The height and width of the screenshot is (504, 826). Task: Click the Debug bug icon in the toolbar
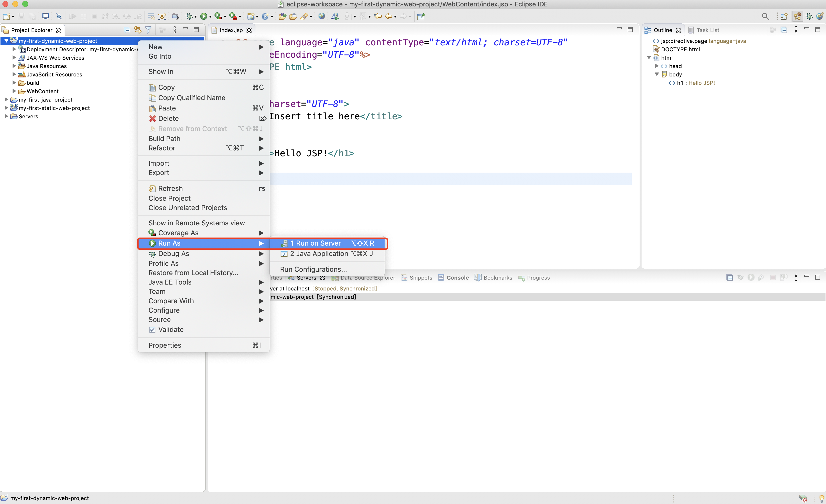(189, 16)
